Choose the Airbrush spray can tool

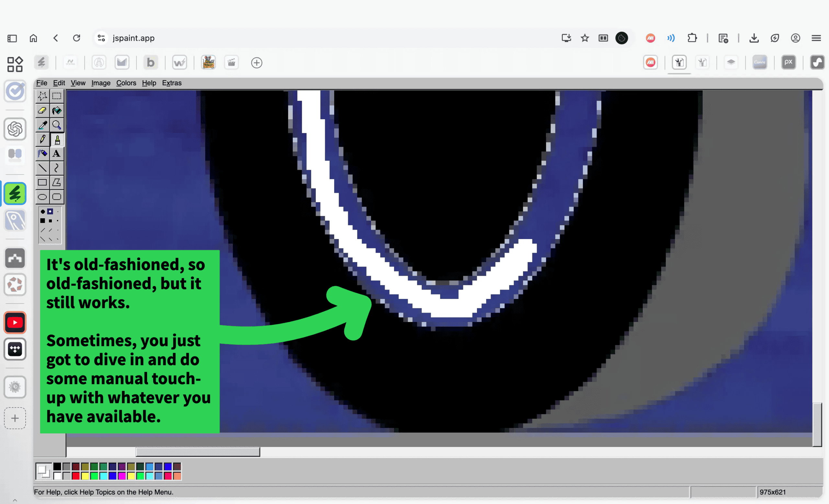click(42, 154)
